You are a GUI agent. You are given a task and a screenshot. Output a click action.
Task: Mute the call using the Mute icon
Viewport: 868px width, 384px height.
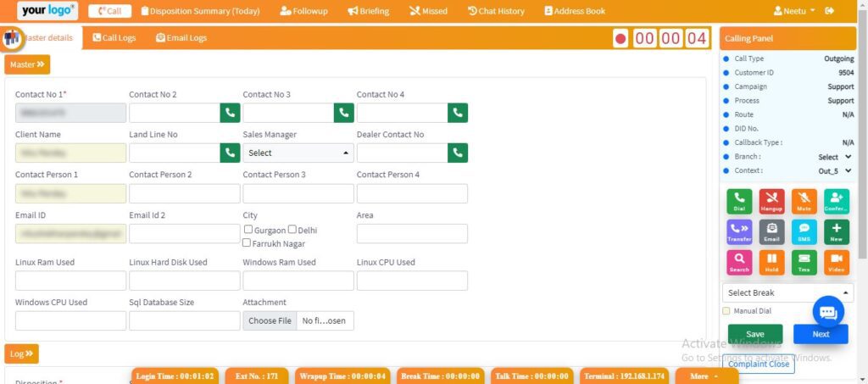click(x=804, y=202)
